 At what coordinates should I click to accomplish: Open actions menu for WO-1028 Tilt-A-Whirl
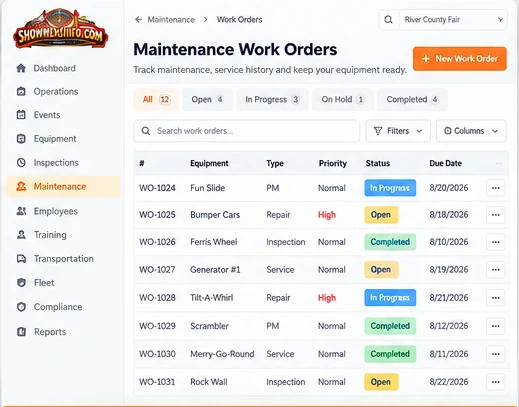click(496, 298)
